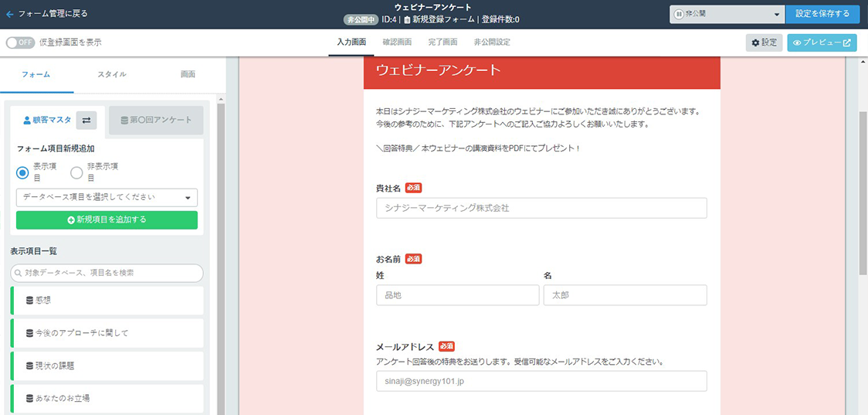Viewport: 868px width, 415px height.
Task: Open 設定 with the gear icon
Action: (x=764, y=43)
